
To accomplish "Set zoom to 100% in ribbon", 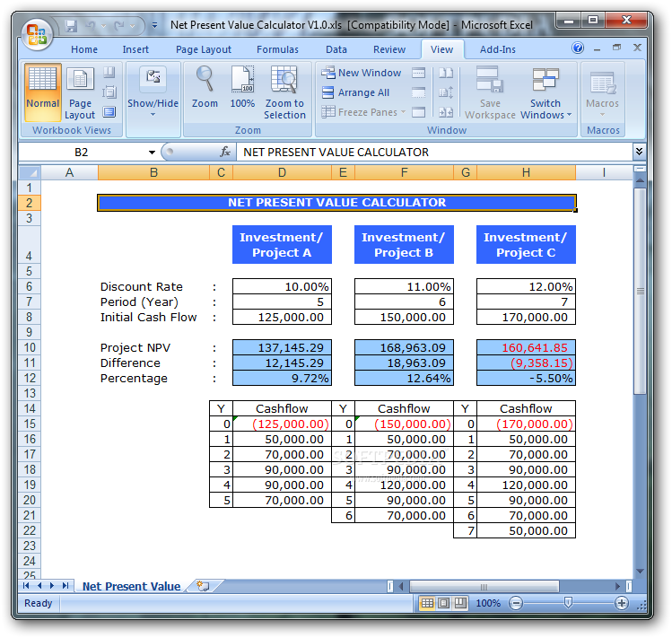I will click(242, 87).
